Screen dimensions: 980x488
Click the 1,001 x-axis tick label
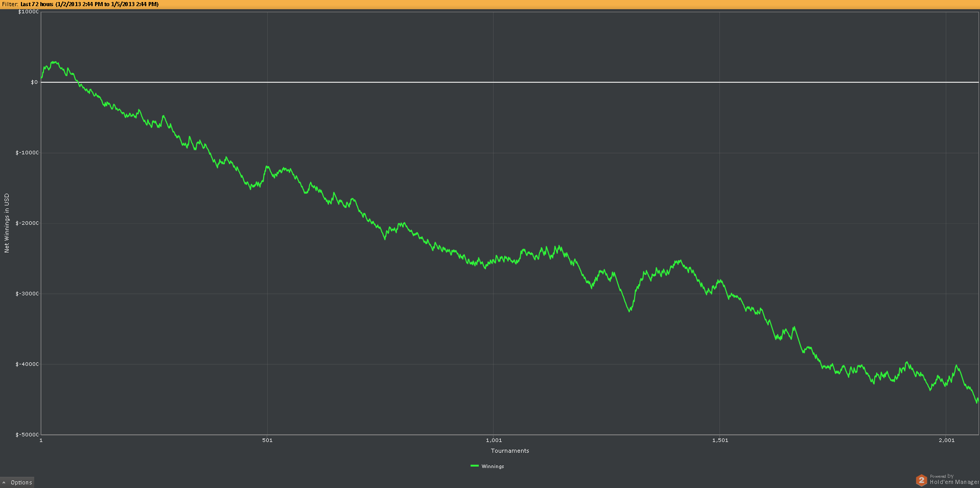pos(494,440)
